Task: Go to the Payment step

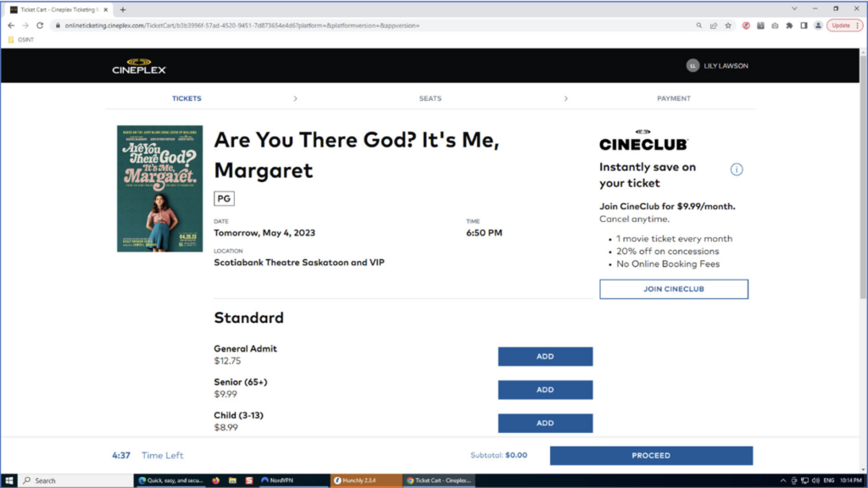Action: pos(674,98)
